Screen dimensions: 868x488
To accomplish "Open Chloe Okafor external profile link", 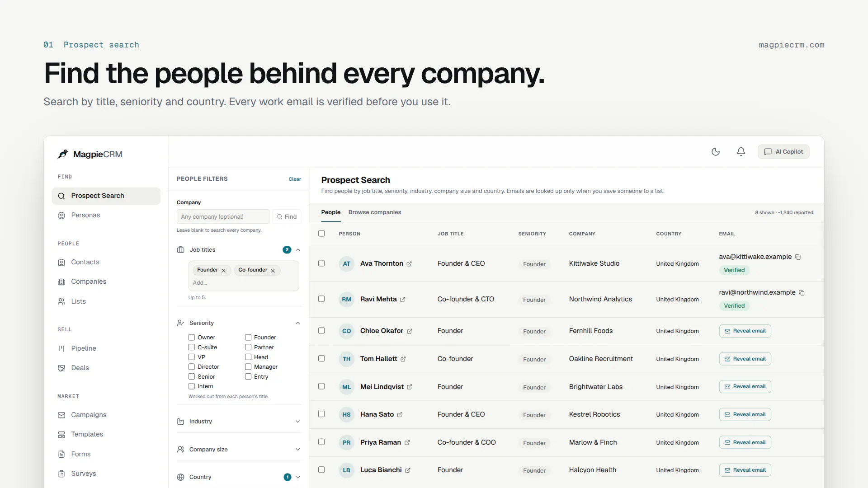I will tap(410, 331).
